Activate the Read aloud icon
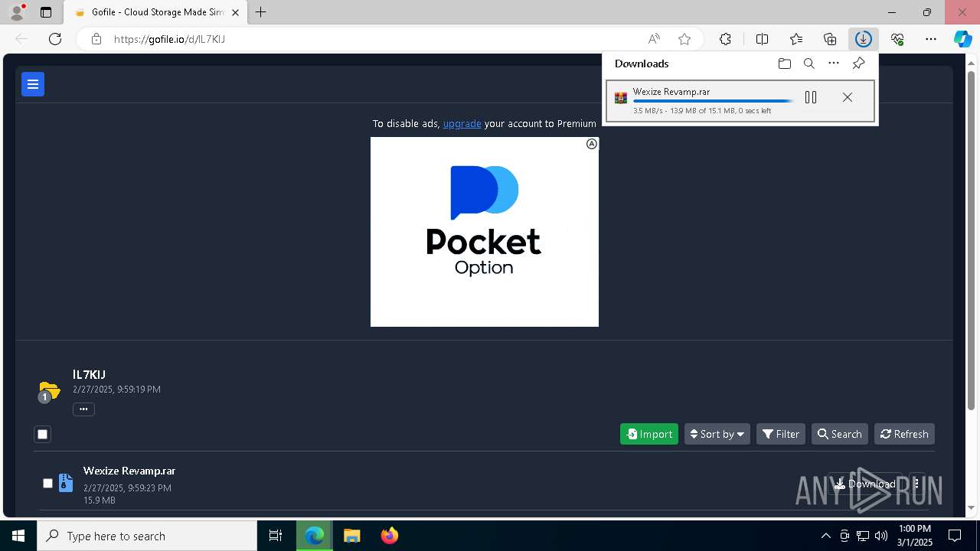Screen dimensions: 980x551 (x=654, y=39)
